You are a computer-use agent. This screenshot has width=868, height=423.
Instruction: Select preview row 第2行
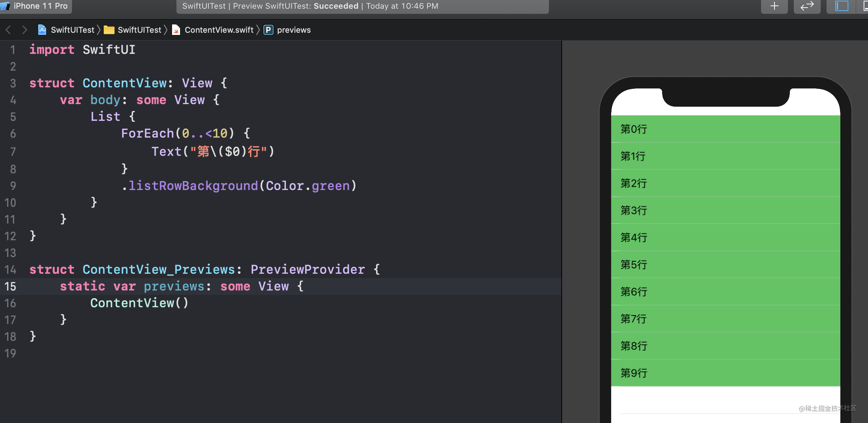(x=726, y=183)
